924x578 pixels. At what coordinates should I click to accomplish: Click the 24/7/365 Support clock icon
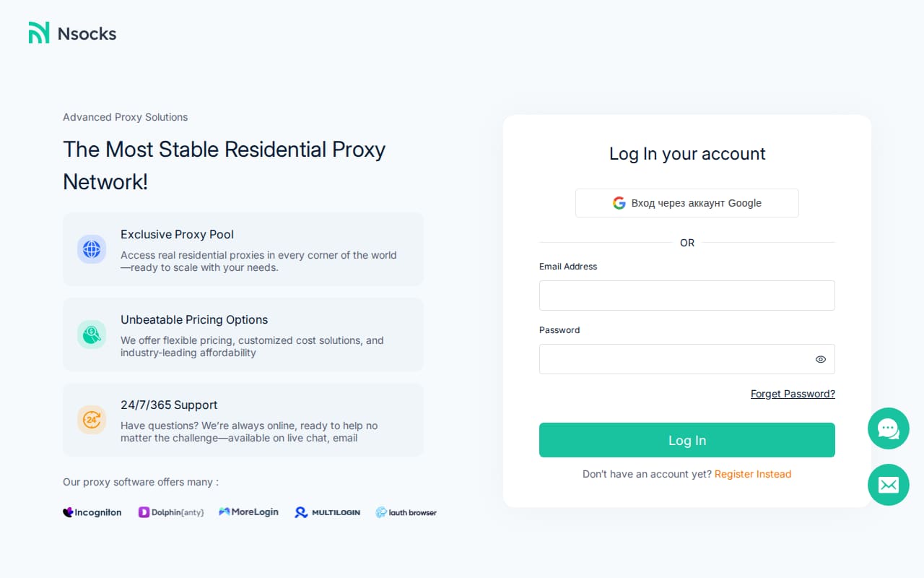92,420
